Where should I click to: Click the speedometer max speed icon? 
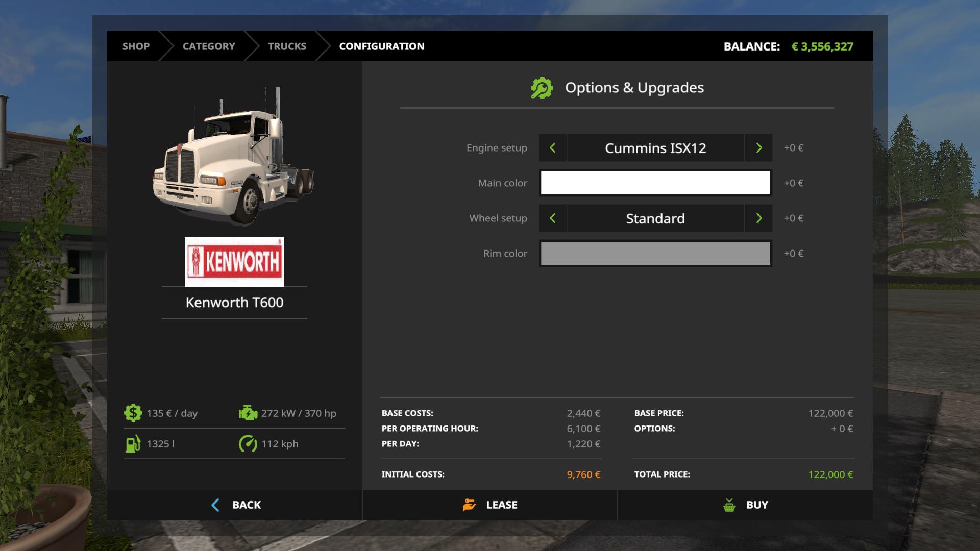tap(248, 444)
